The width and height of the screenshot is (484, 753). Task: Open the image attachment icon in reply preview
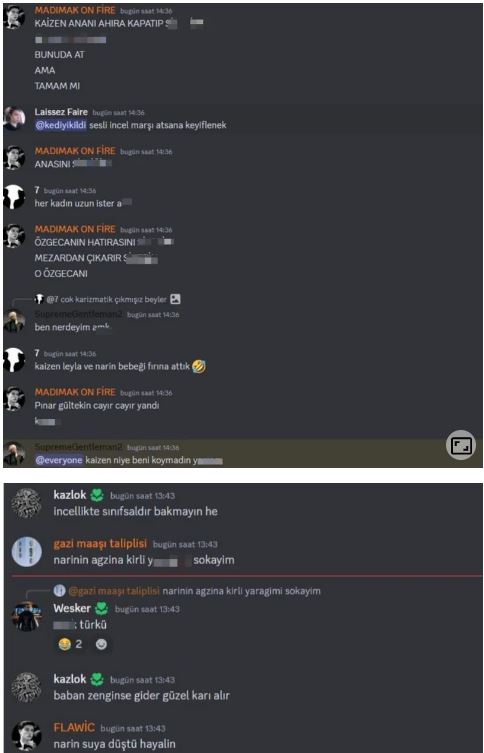click(x=176, y=299)
